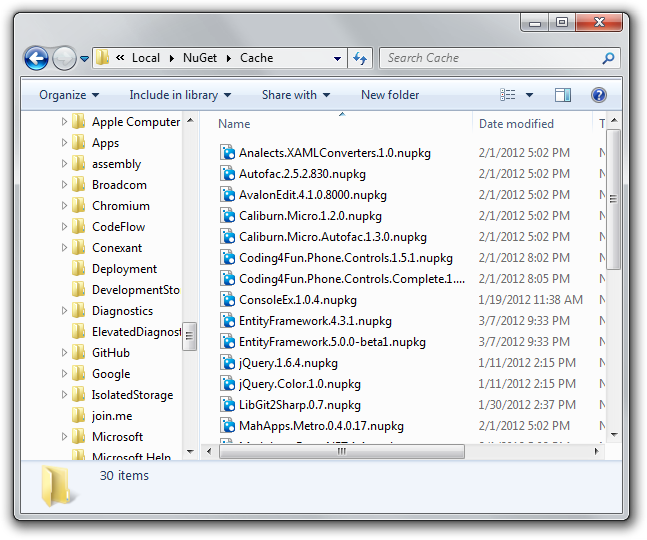The width and height of the screenshot is (647, 540).
Task: Select the GitHub folder icon in tree
Action: tap(78, 353)
